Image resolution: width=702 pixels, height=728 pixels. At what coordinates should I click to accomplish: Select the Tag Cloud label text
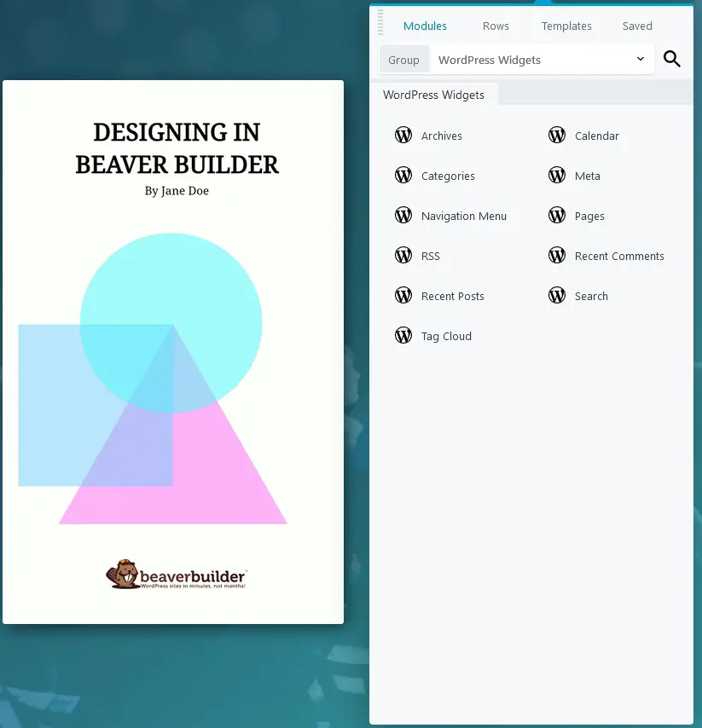click(446, 336)
